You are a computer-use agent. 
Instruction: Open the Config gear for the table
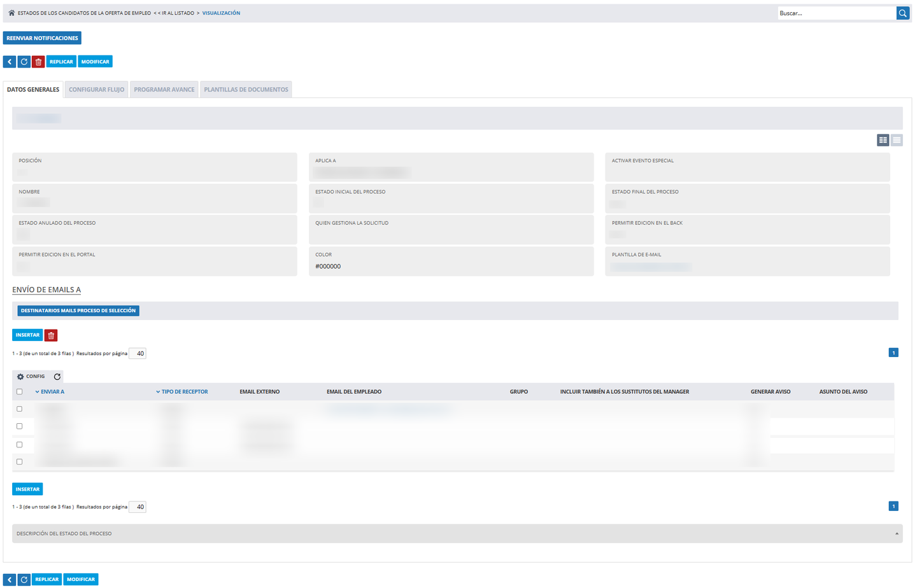tap(31, 377)
